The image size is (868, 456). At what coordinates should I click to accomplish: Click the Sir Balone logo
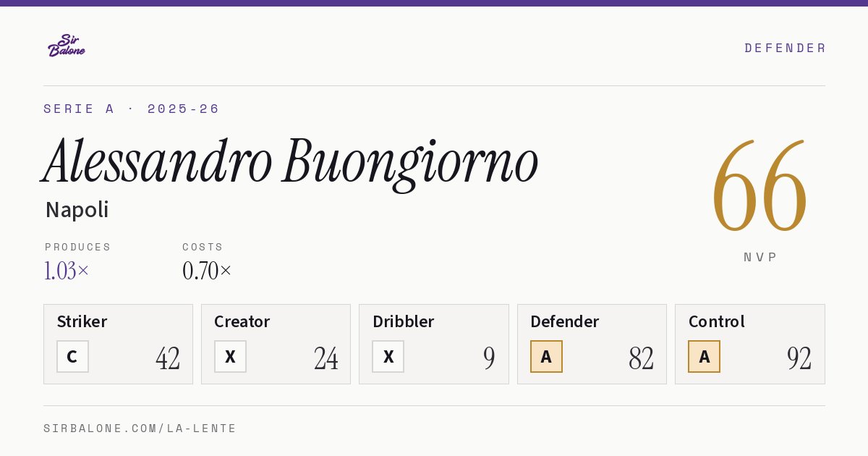click(x=67, y=46)
